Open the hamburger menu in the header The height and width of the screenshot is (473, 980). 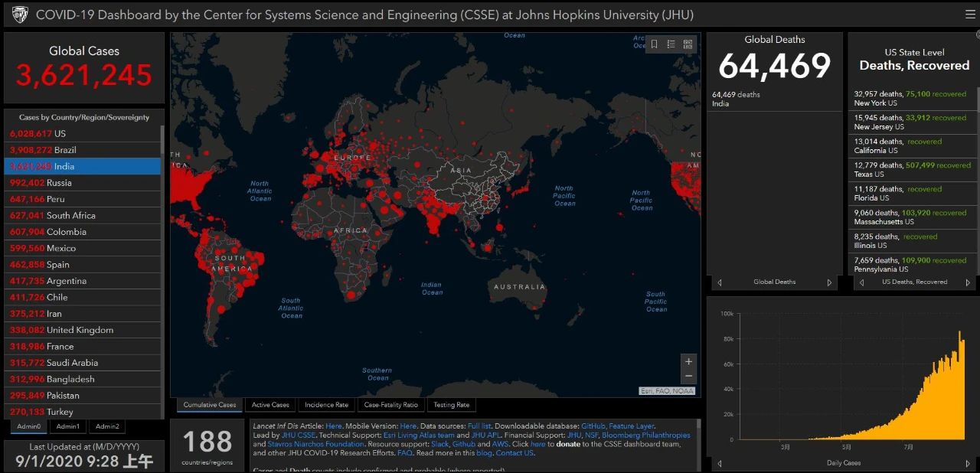[x=970, y=15]
